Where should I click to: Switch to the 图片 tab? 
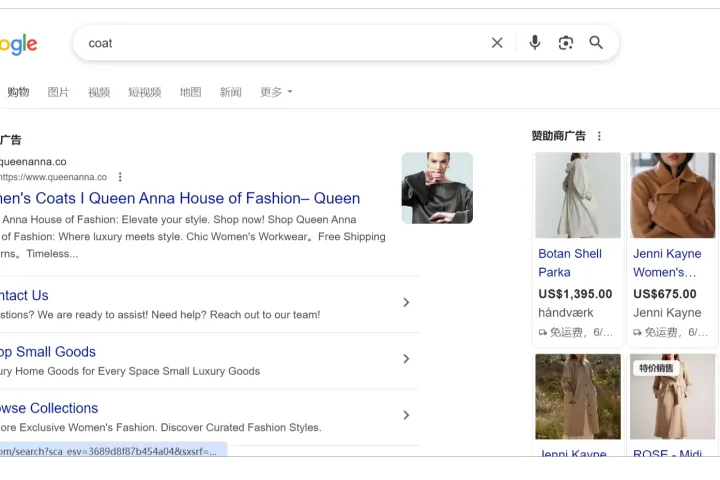[x=59, y=92]
